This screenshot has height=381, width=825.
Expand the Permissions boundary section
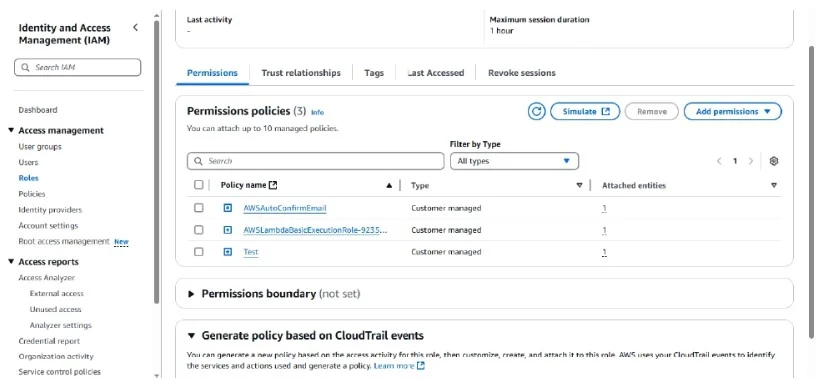point(191,294)
